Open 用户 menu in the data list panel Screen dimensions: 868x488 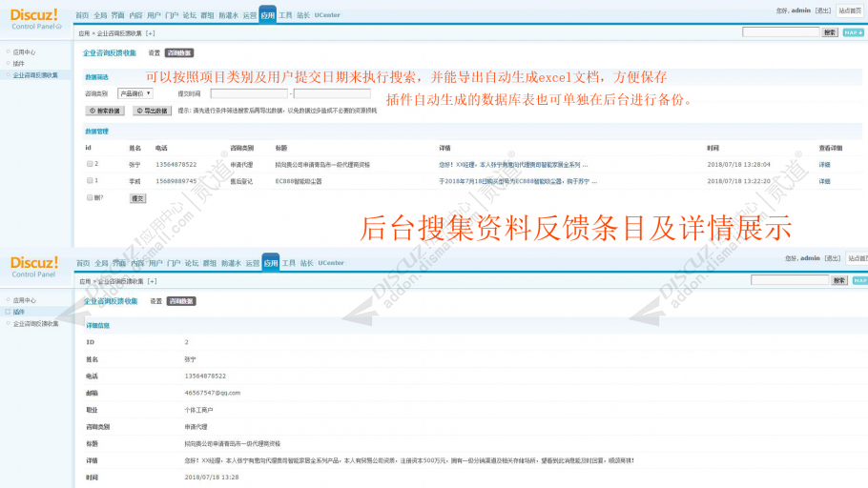[x=154, y=15]
